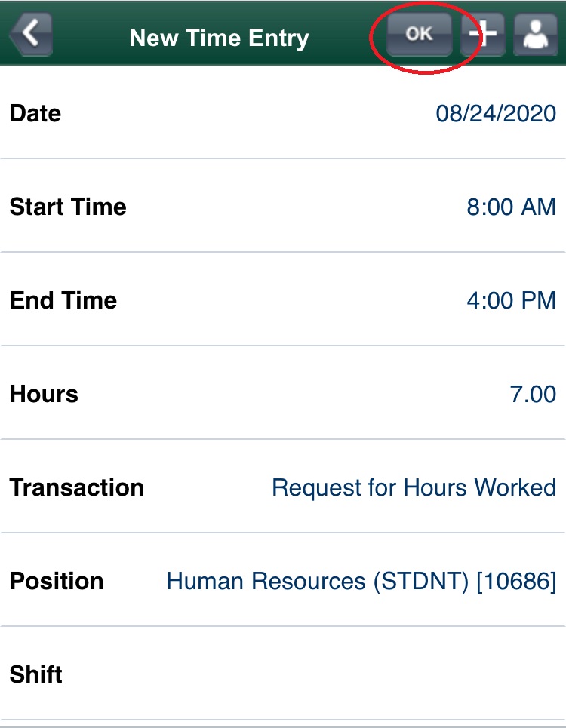Screen dimensions: 566x728
Task: Change the date value 08/24/2020
Action: point(496,114)
